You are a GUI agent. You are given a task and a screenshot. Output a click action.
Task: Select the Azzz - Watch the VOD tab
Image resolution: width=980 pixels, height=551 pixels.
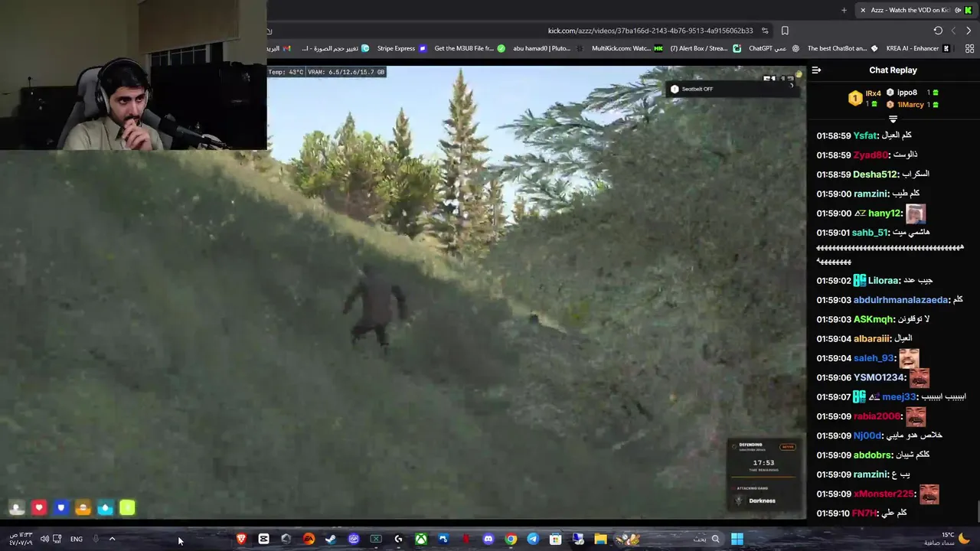tap(911, 10)
